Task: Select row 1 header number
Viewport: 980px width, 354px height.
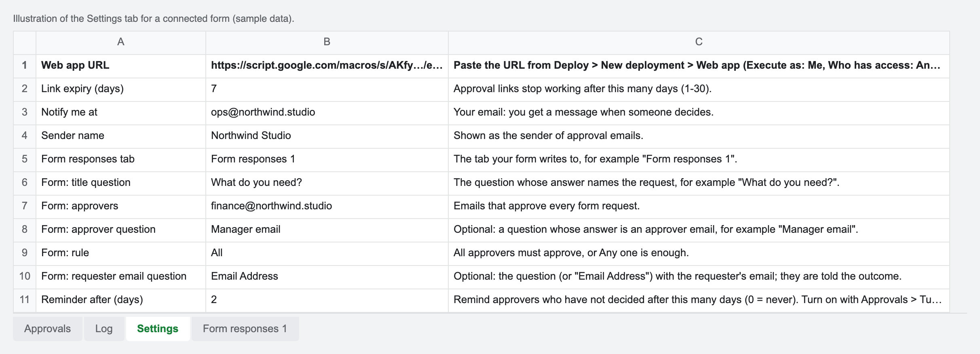Action: pos(25,66)
